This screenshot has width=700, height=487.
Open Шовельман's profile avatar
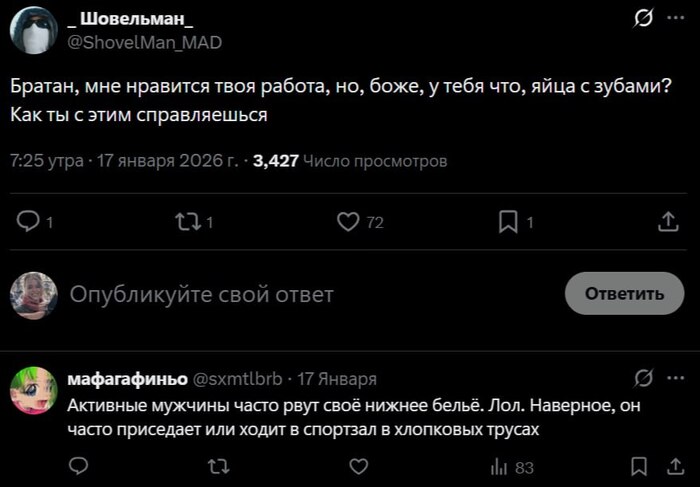pyautogui.click(x=33, y=31)
